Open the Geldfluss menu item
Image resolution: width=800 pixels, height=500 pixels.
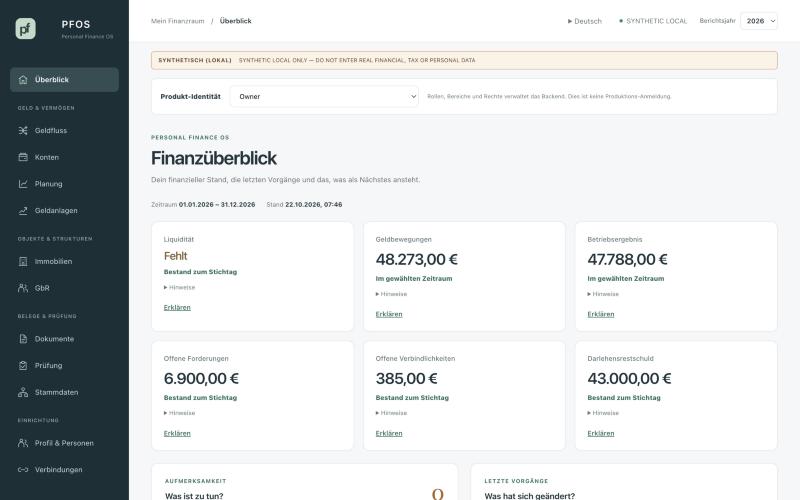pyautogui.click(x=64, y=131)
